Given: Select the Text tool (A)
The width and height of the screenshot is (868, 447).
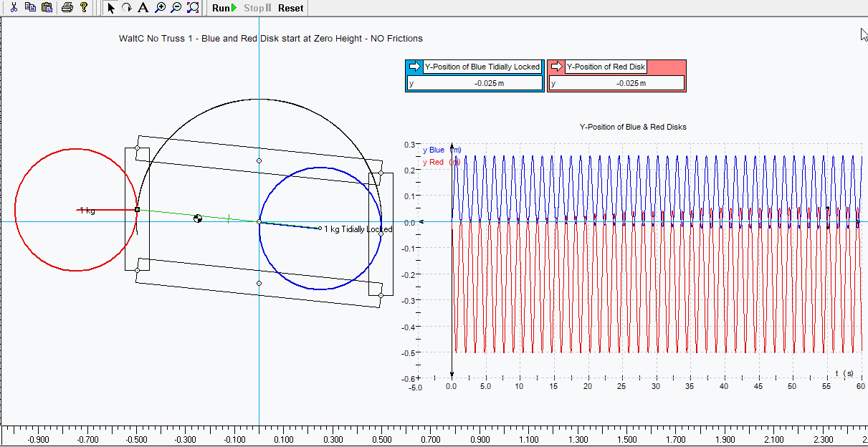Looking at the screenshot, I should coord(143,8).
